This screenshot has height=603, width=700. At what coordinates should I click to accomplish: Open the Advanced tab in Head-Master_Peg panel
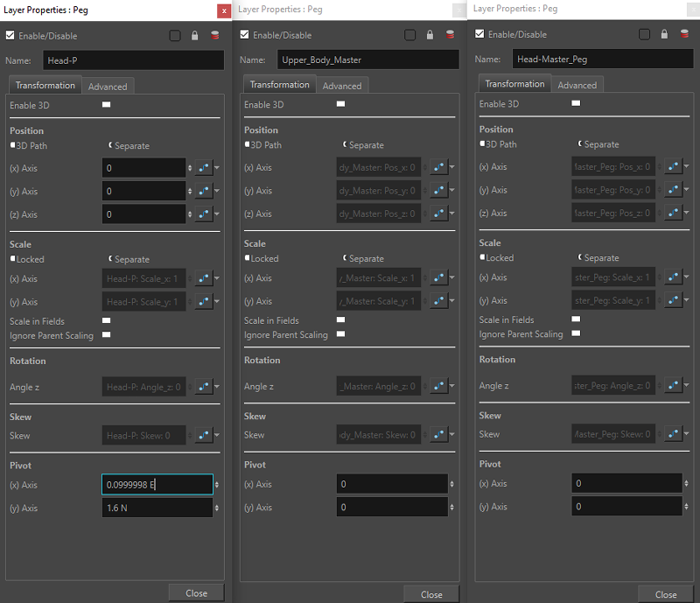577,85
